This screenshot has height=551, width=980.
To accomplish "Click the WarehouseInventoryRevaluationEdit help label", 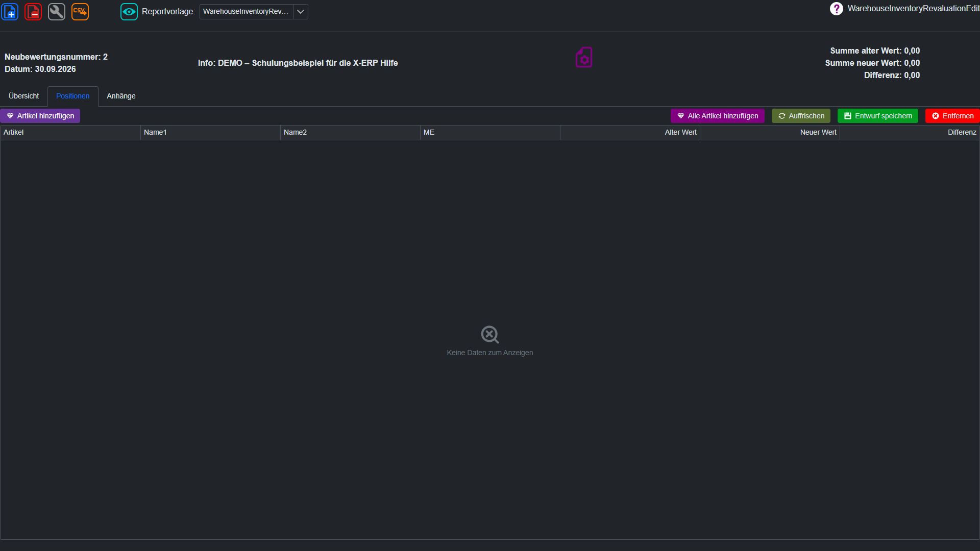I will [x=914, y=9].
